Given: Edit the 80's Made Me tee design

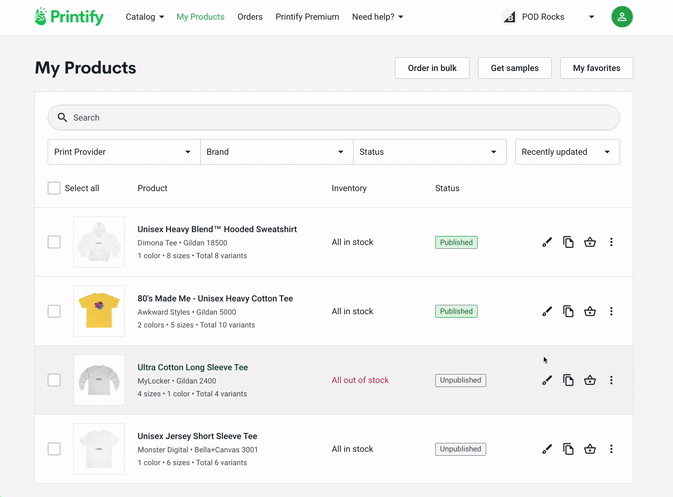Looking at the screenshot, I should pyautogui.click(x=547, y=311).
